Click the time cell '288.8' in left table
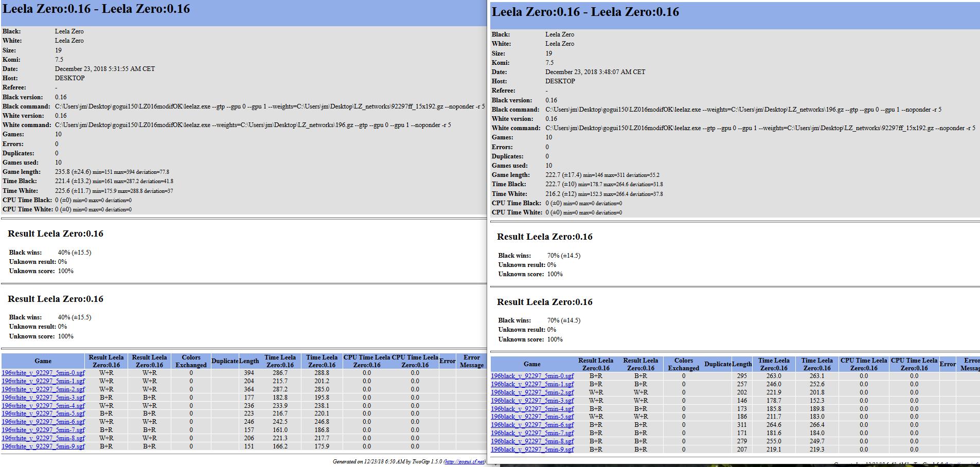The image size is (980, 467). (322, 373)
